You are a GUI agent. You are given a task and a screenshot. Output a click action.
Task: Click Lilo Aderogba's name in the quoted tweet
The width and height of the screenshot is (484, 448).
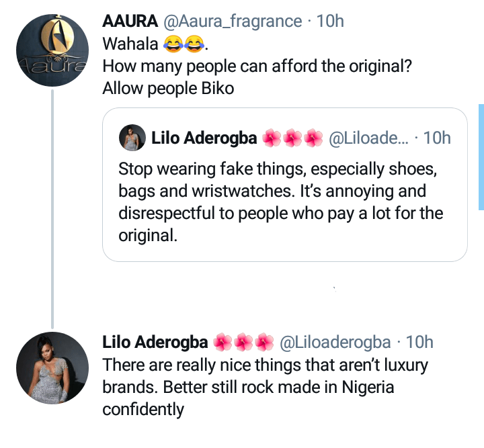pyautogui.click(x=204, y=138)
